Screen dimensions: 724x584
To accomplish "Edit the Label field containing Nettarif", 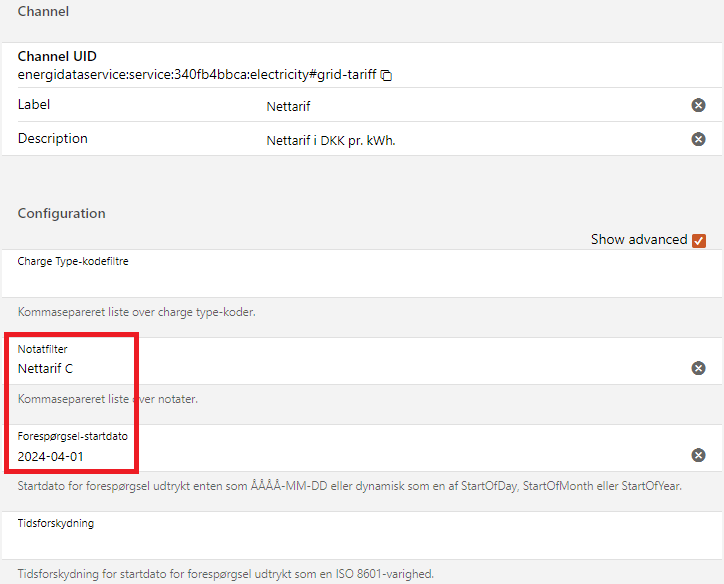I will pyautogui.click(x=476, y=106).
